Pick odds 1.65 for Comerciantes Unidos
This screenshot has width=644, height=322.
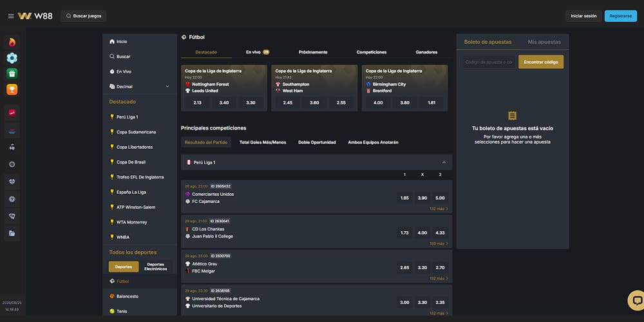[404, 198]
